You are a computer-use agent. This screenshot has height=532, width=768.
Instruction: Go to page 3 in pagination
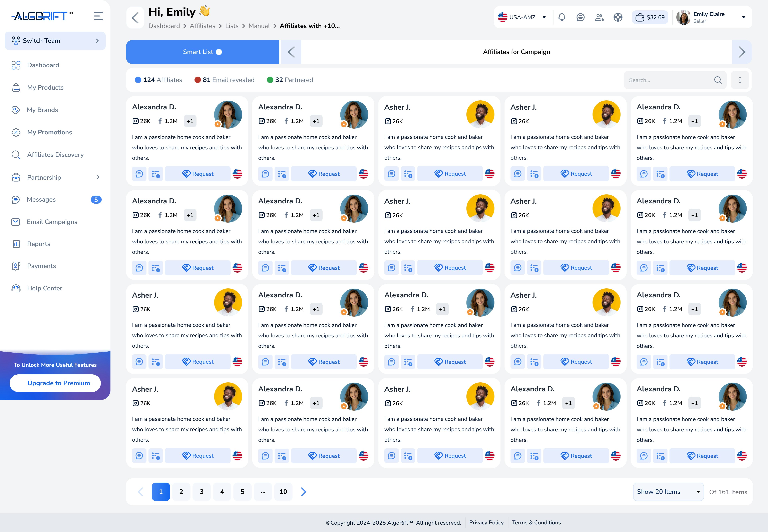point(202,492)
